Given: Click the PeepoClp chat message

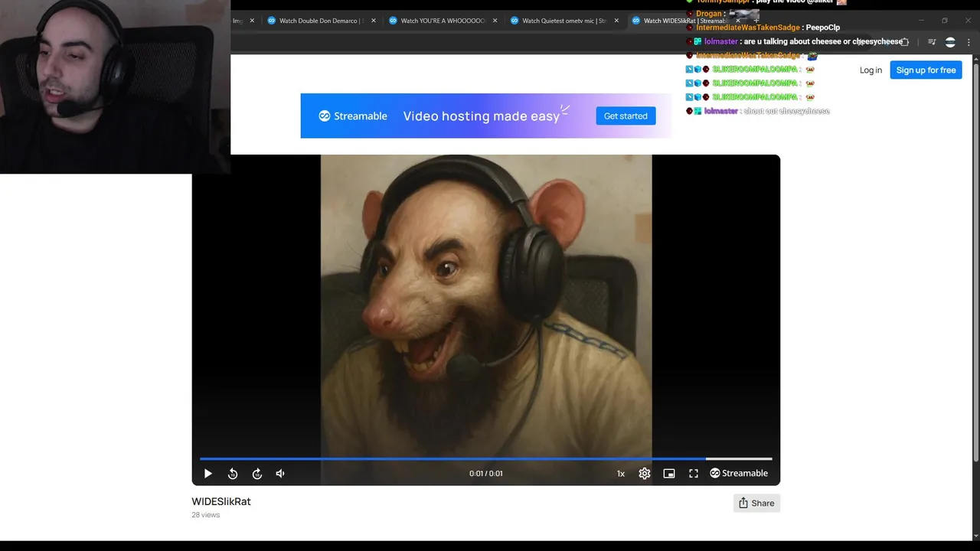Looking at the screenshot, I should tap(763, 28).
